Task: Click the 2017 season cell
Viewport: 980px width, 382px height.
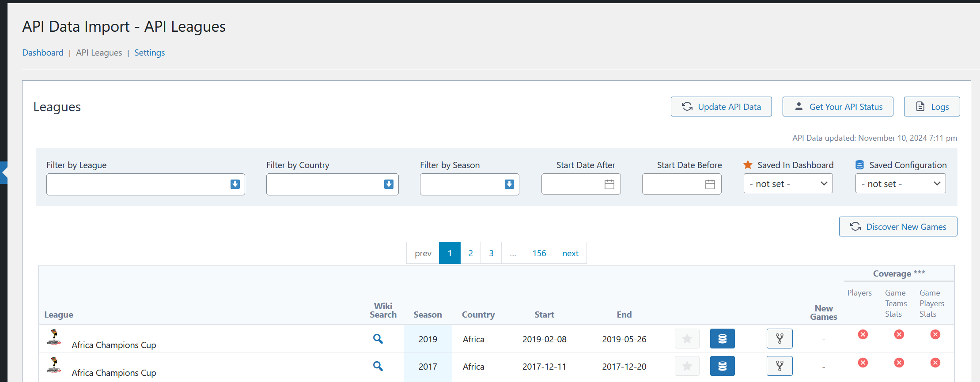Action: point(428,367)
